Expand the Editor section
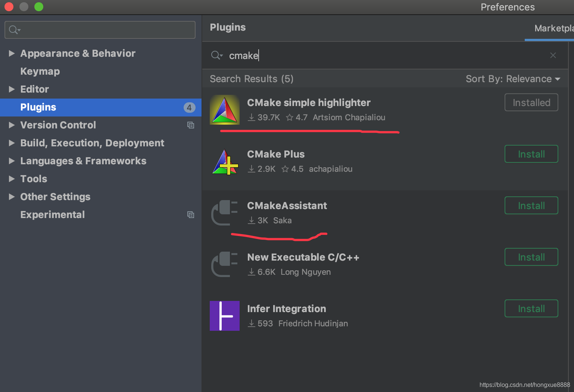The image size is (574, 392). click(x=12, y=89)
